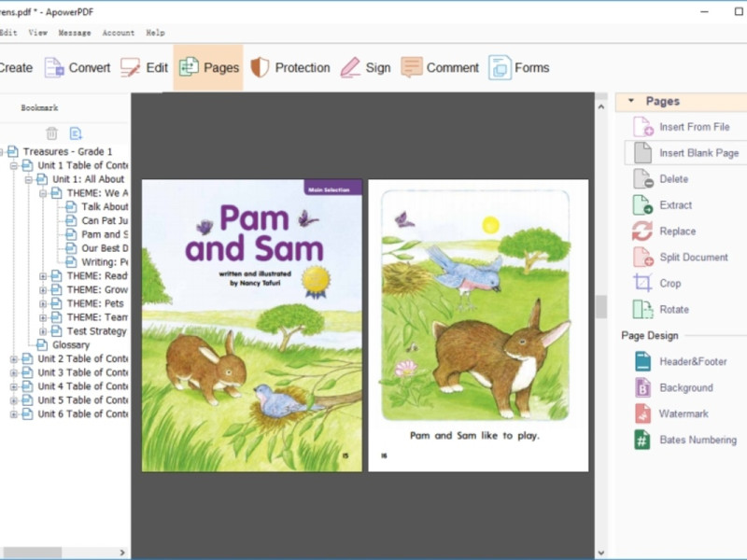Click the Watermark icon

[642, 413]
